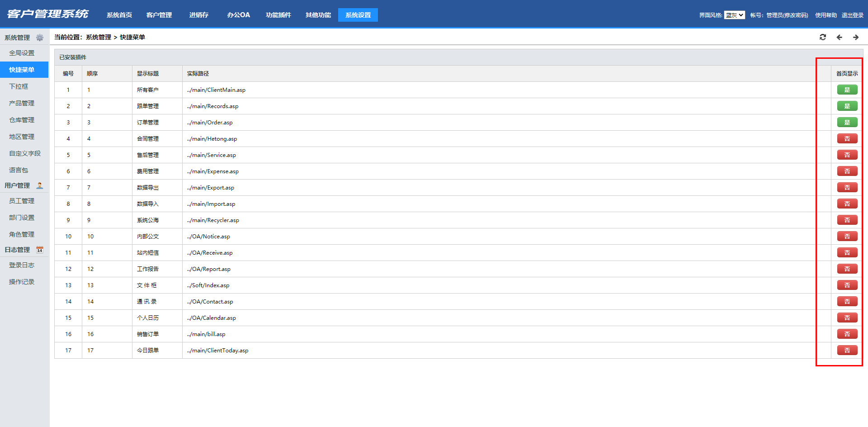The width and height of the screenshot is (868, 427).
Task: Click the 管理员(修改密码) account link
Action: pos(787,15)
